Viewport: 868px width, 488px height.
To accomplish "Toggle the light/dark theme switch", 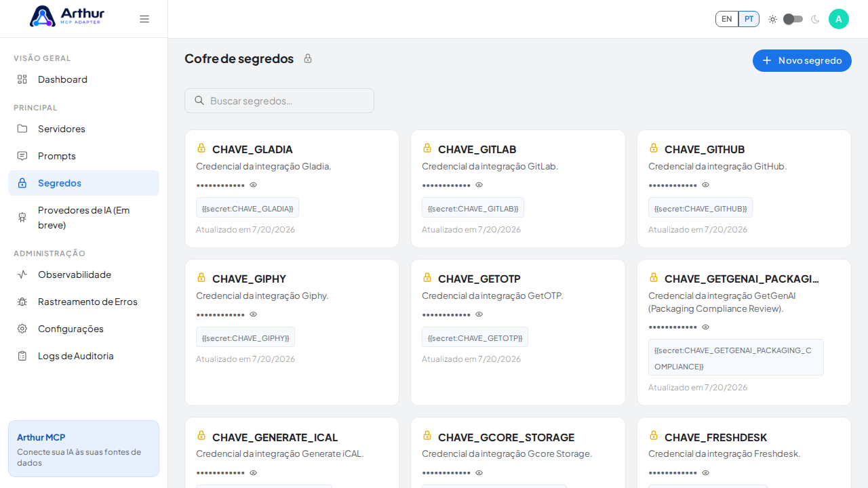I will click(793, 19).
